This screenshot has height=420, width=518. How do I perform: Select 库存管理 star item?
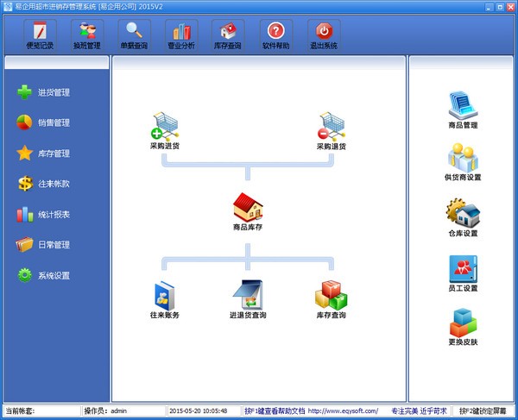point(43,154)
